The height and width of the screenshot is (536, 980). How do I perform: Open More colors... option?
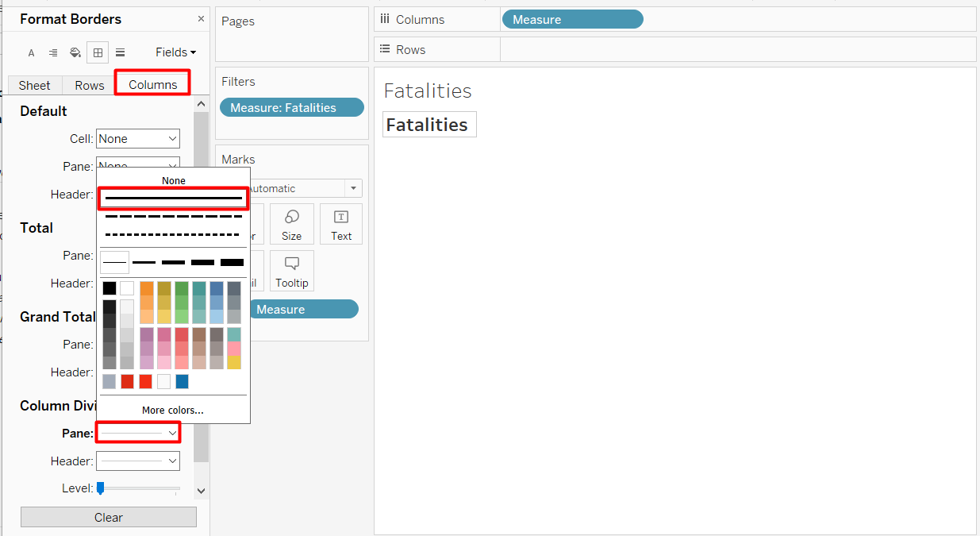172,411
